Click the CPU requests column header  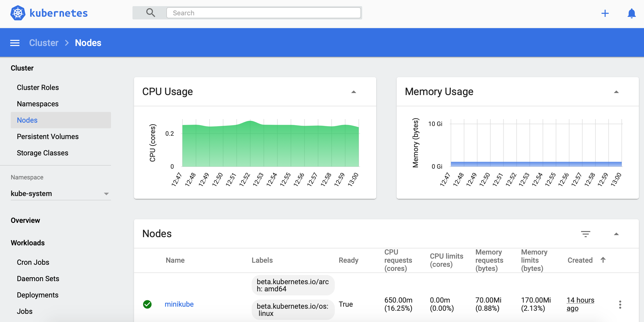pos(398,260)
